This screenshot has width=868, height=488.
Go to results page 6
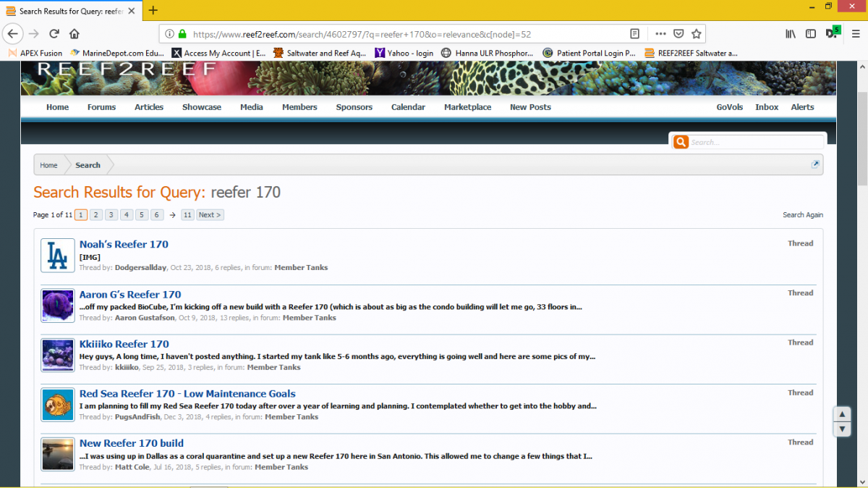pos(157,215)
